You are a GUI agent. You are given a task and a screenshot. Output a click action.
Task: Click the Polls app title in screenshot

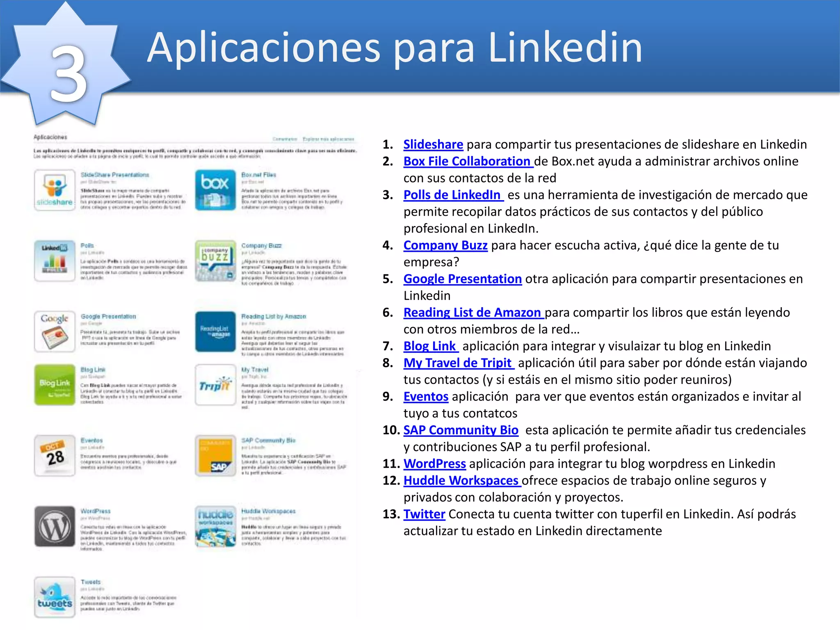click(x=87, y=245)
